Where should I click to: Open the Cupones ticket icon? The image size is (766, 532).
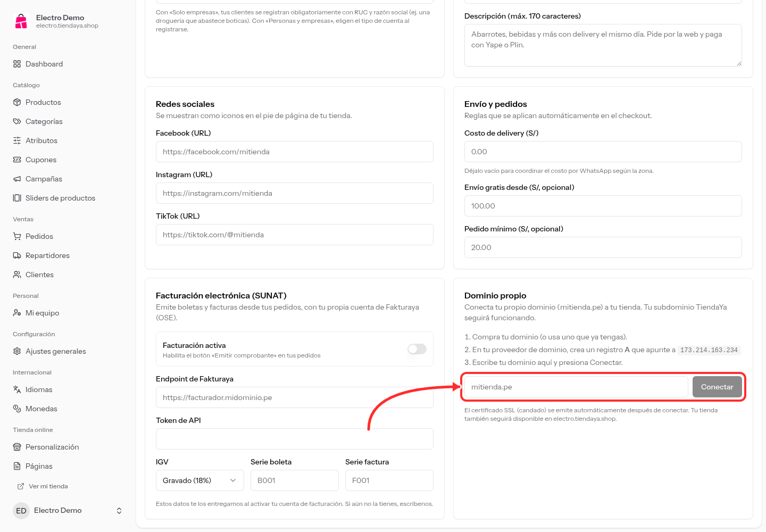pyautogui.click(x=17, y=160)
